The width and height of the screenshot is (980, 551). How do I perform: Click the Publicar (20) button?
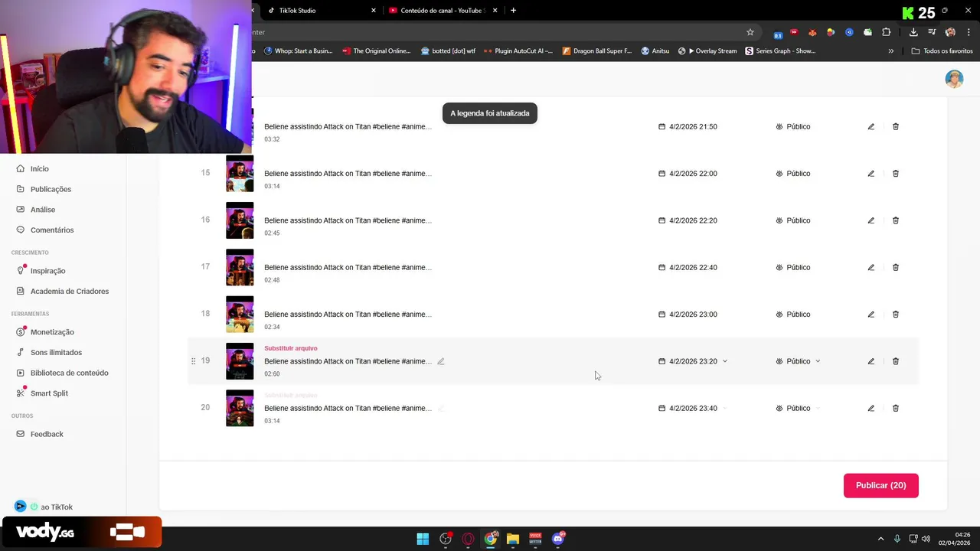(880, 485)
